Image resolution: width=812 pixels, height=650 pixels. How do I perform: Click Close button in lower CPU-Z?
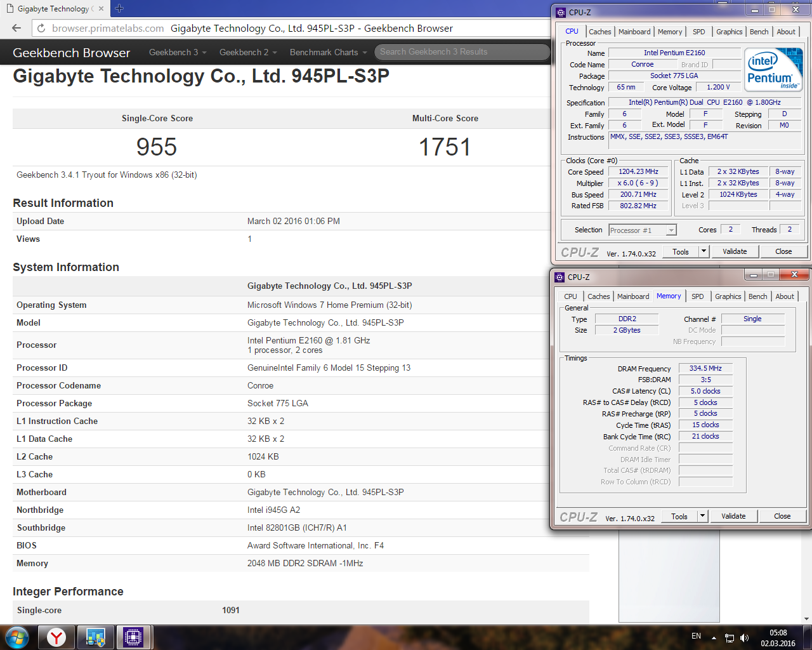pos(782,516)
